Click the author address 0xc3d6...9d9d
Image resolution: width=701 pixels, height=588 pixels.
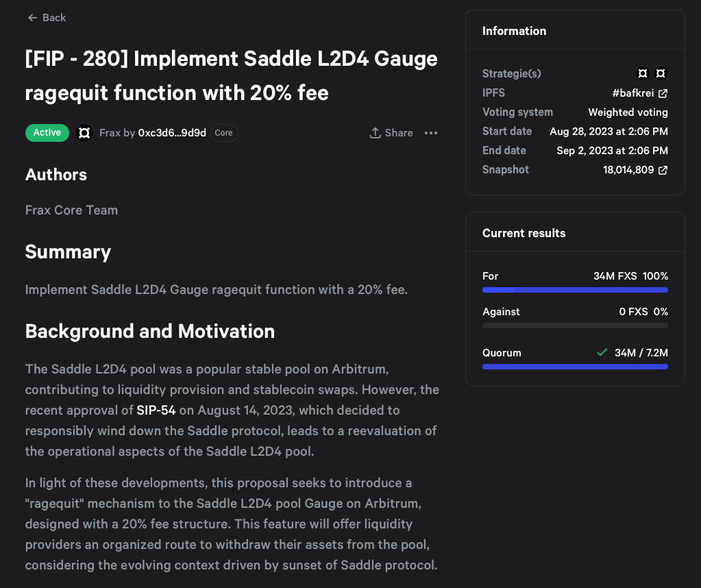[x=172, y=133]
